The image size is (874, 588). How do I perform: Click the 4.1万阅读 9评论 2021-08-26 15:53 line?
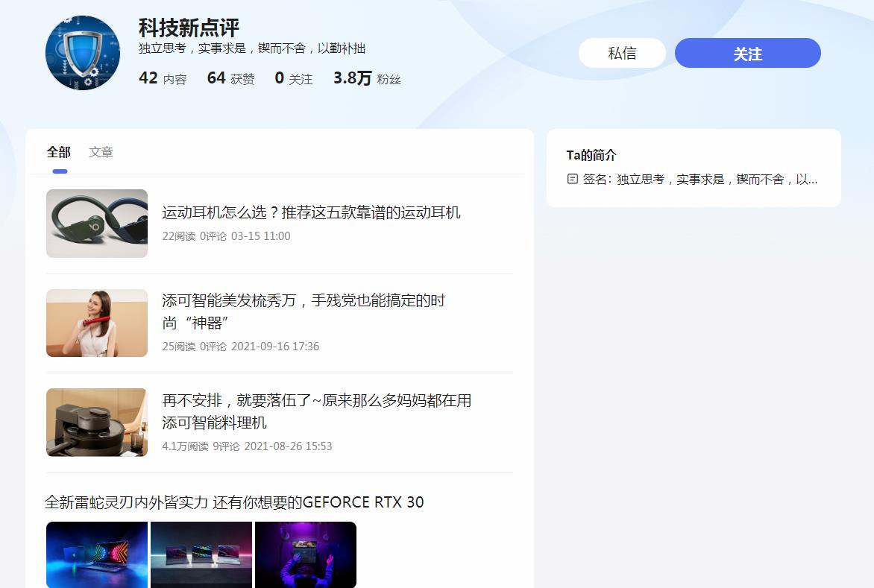247,446
